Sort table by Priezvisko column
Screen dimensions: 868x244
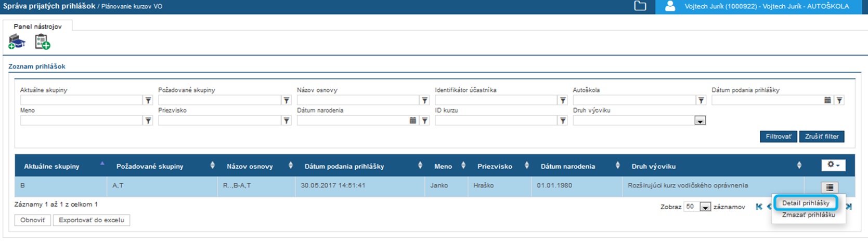[527, 166]
